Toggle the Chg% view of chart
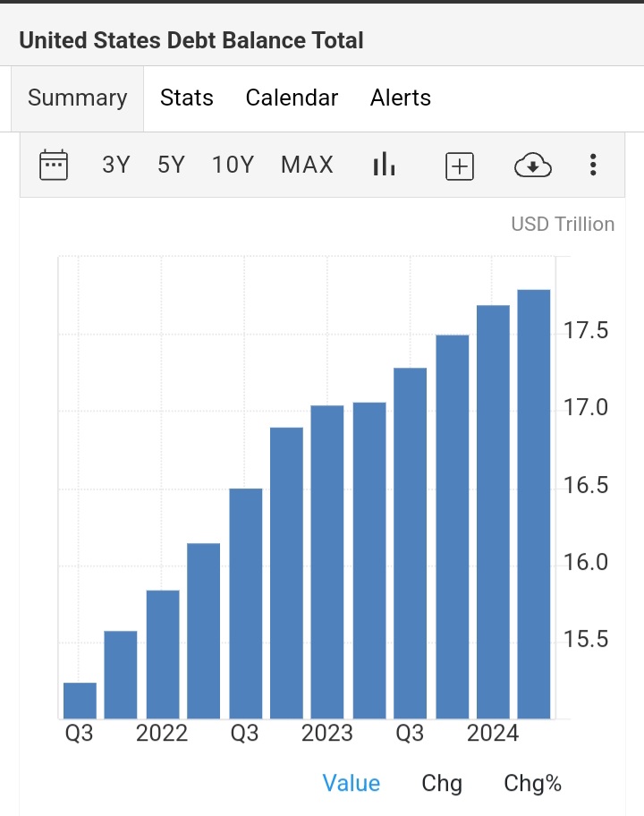Viewport: 644px width, 816px height. 533,783
